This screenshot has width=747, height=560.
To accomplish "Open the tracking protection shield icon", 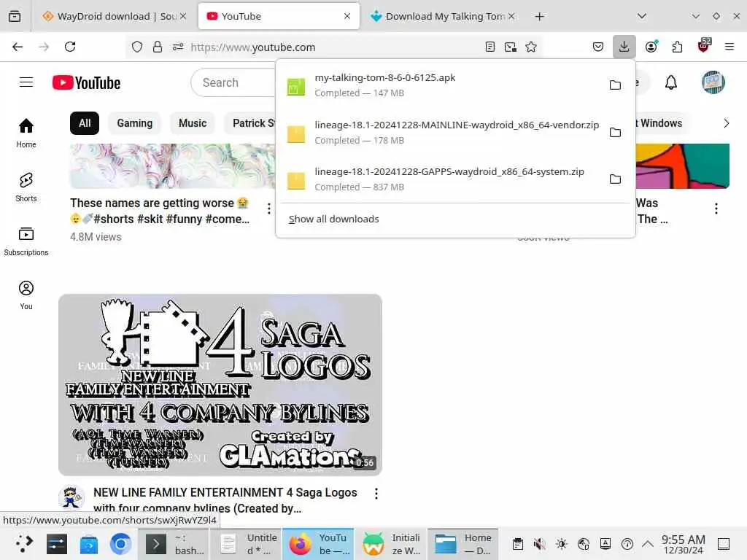I will point(136,47).
